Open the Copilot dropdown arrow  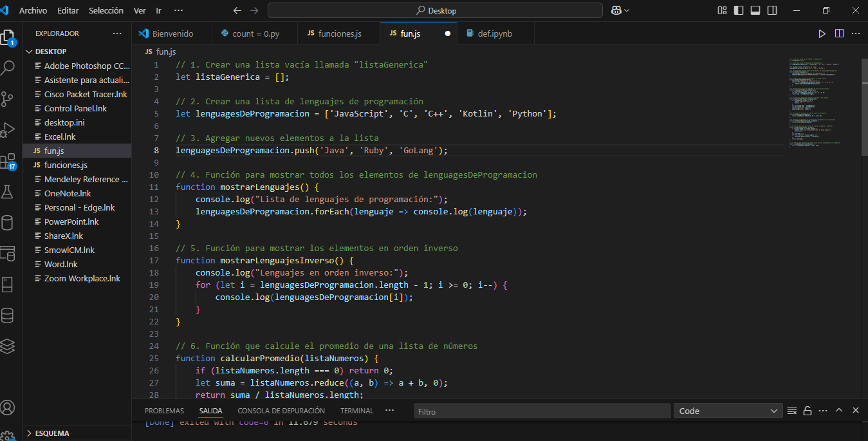pyautogui.click(x=627, y=10)
